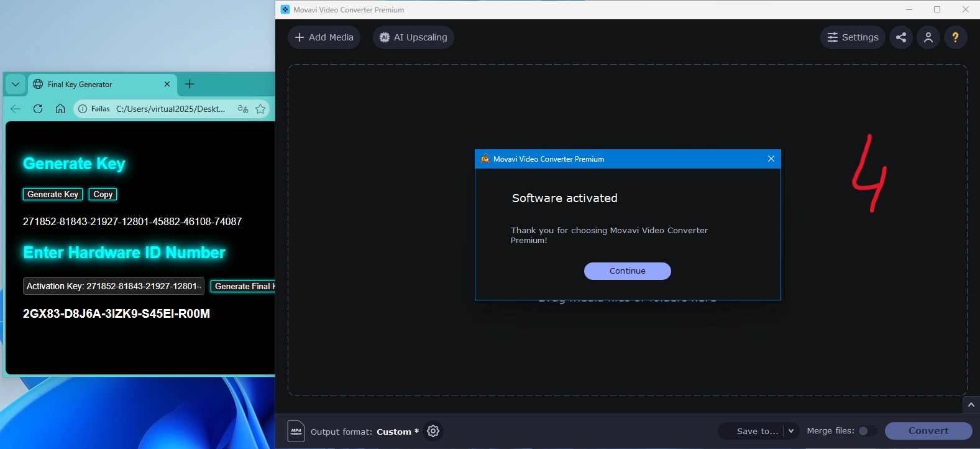980x449 pixels.
Task: Open output format settings gear icon
Action: (x=433, y=431)
